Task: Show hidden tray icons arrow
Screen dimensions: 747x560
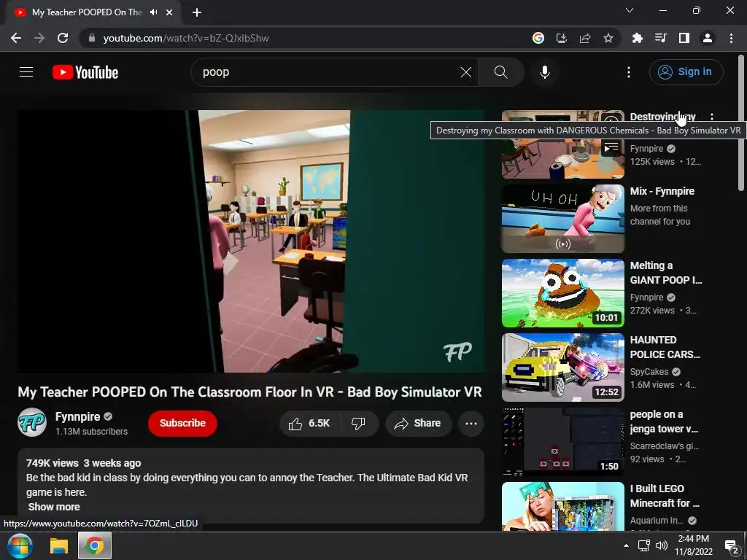Action: point(626,545)
